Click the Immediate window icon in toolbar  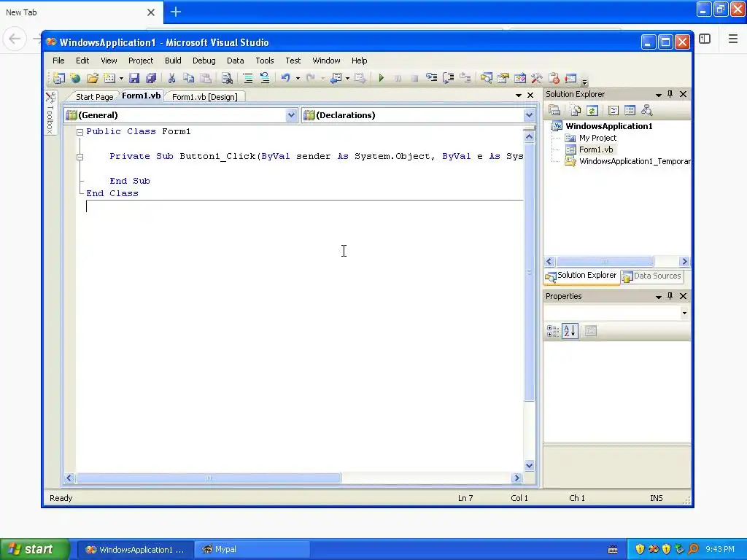tap(570, 78)
